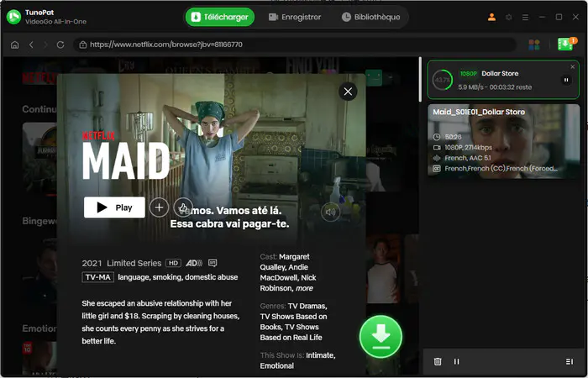Click the Margaret Qualley cast link
Image resolution: width=588 pixels, height=378 pixels.
(285, 262)
